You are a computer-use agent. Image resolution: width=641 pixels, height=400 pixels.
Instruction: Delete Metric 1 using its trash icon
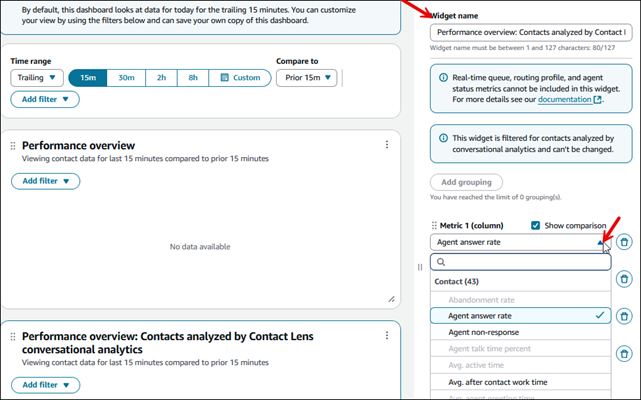tap(623, 242)
